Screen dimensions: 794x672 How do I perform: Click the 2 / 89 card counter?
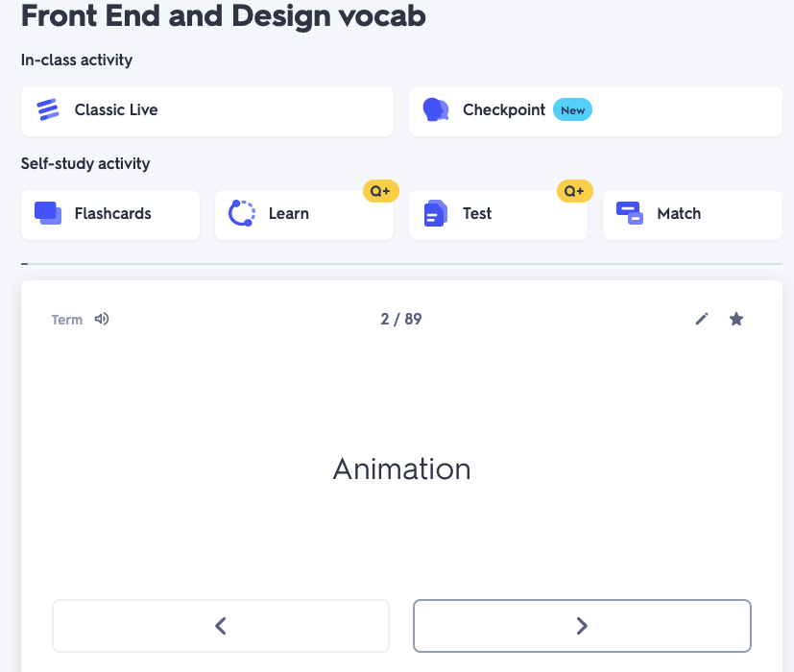[401, 319]
